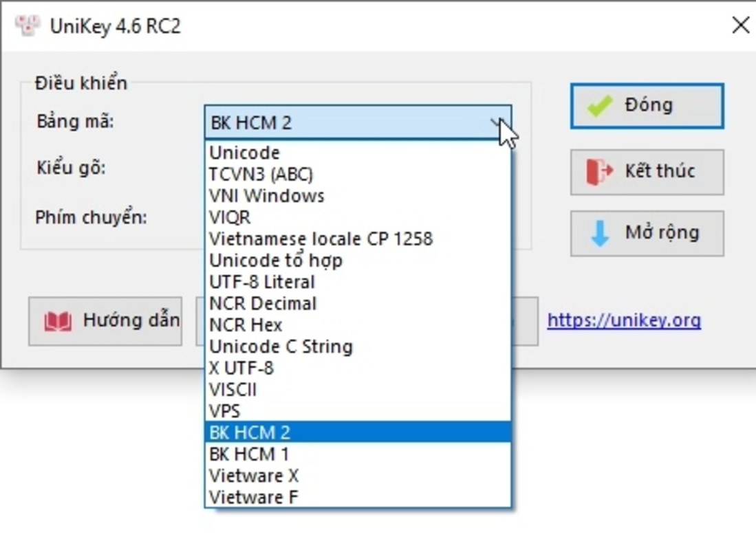Select the highlighted BK HCM 2 item
Screen dimensions: 756x550
coord(358,432)
